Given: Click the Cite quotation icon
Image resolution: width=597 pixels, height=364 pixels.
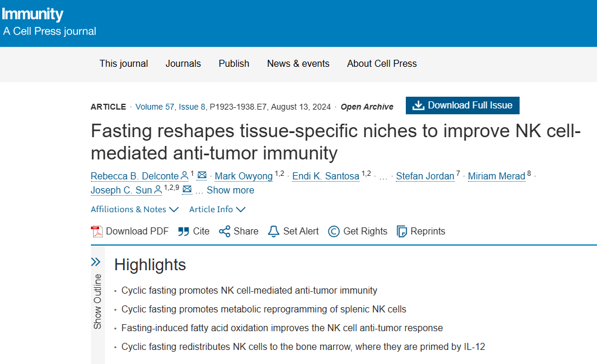Looking at the screenshot, I should tap(184, 232).
